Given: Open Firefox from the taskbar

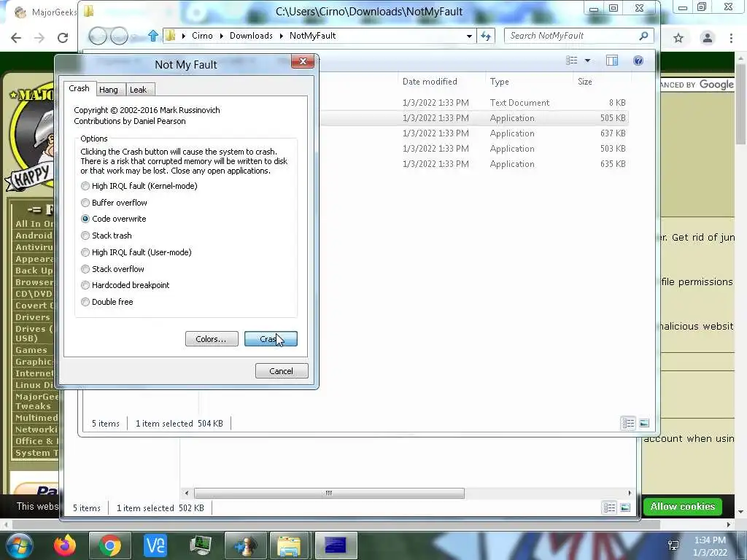Looking at the screenshot, I should tap(65, 545).
